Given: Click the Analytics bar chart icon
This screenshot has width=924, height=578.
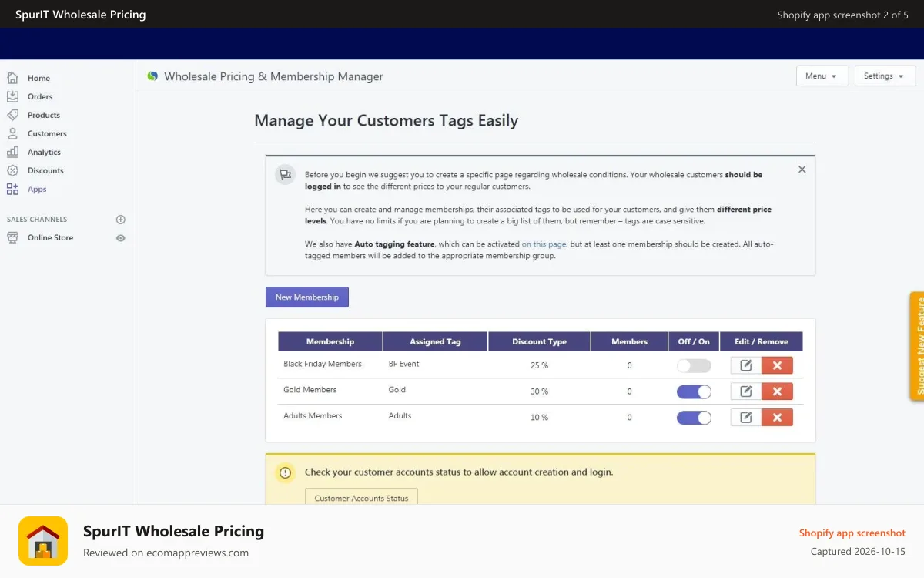Looking at the screenshot, I should tap(12, 152).
